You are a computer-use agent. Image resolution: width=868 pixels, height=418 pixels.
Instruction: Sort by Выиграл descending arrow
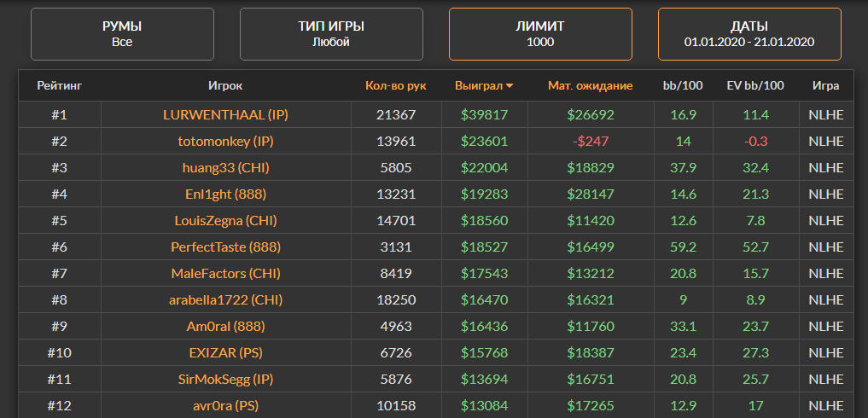[510, 86]
